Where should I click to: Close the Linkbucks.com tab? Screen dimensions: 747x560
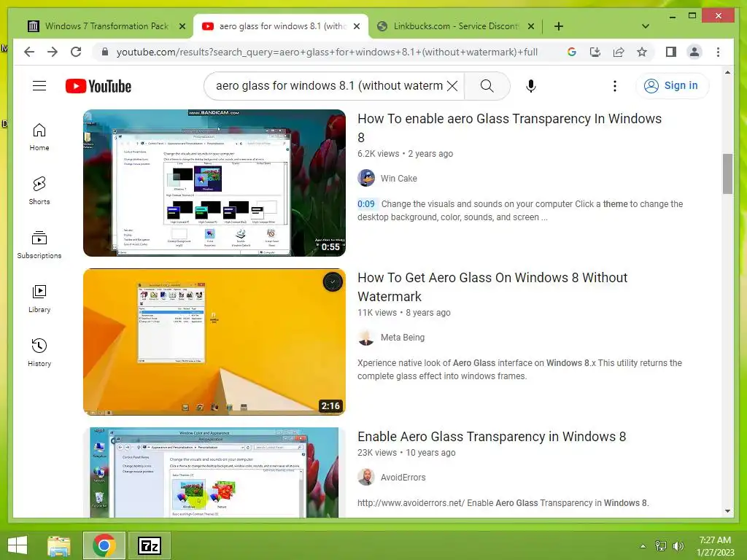531,27
